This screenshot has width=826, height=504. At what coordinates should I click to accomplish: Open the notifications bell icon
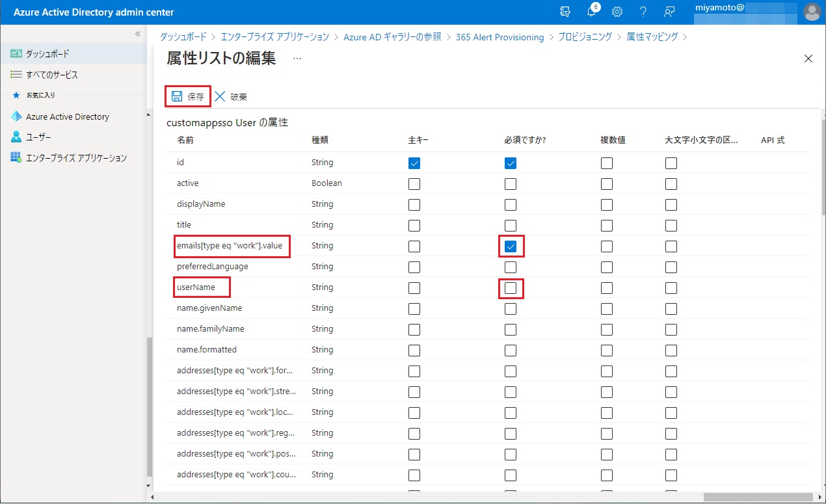(591, 12)
